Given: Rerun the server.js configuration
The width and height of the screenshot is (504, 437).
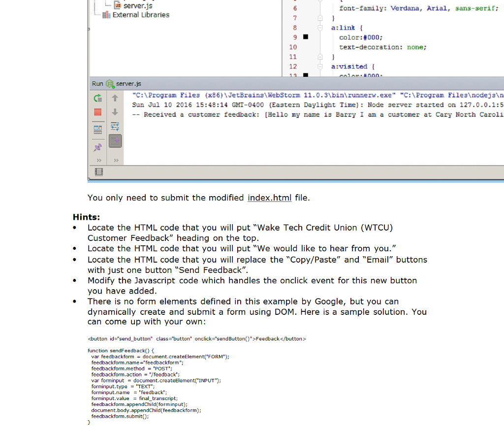Looking at the screenshot, I should pyautogui.click(x=98, y=99).
